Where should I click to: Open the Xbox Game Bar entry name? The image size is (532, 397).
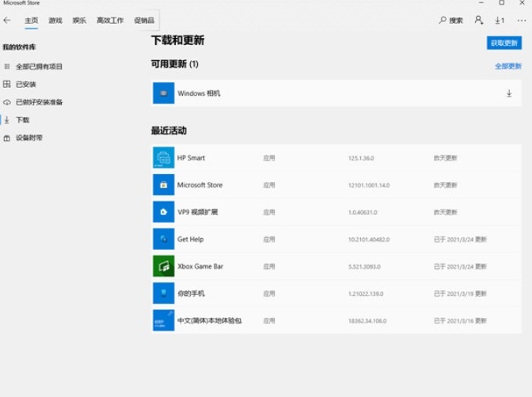pos(200,267)
